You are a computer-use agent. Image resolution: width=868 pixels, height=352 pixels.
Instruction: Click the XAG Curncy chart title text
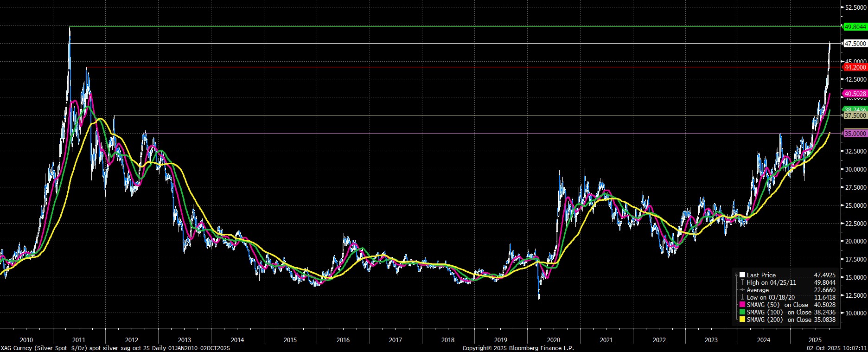pos(115,348)
